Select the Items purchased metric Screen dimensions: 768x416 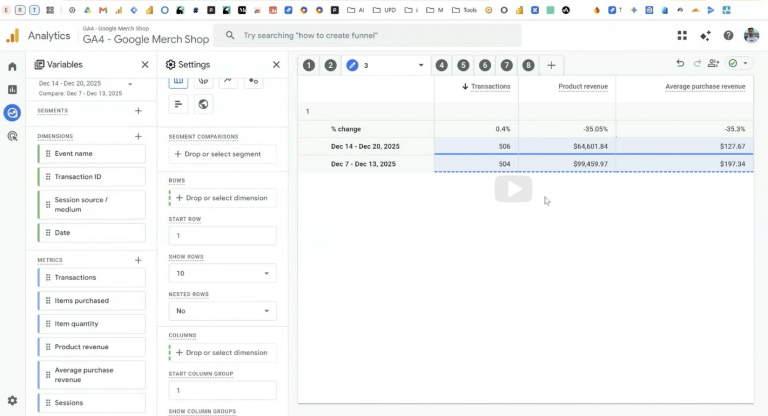[92, 301]
